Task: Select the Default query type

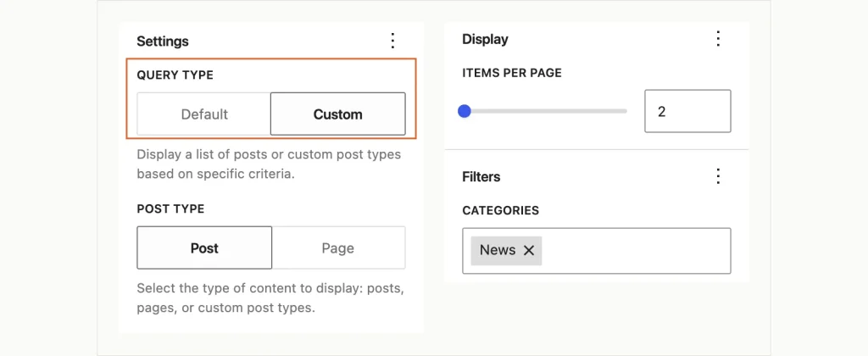Action: 204,114
